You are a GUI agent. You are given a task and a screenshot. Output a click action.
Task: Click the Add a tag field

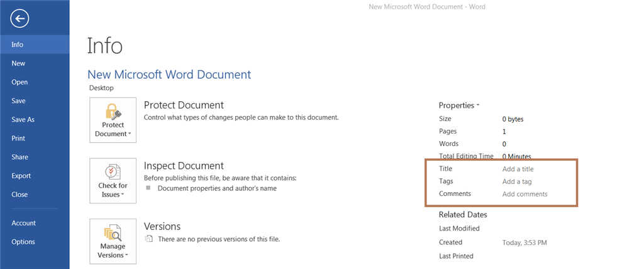[x=517, y=181]
